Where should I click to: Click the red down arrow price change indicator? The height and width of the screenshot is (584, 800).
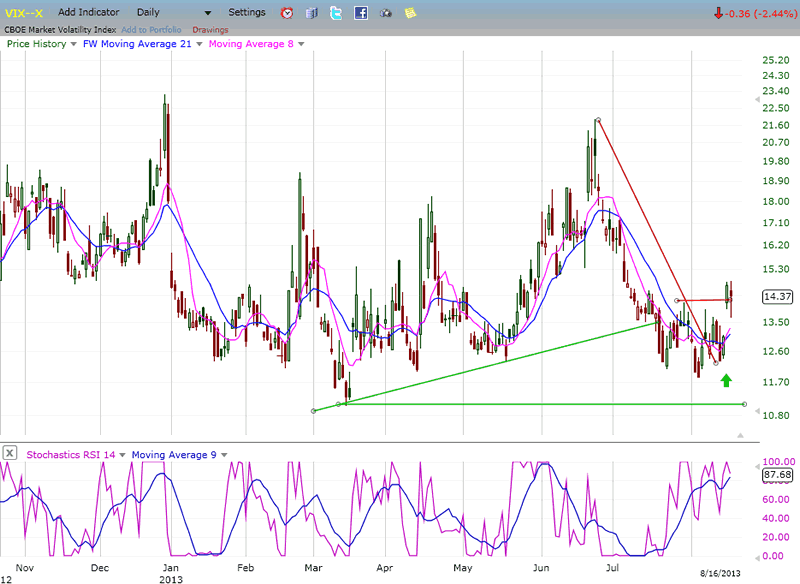(718, 13)
